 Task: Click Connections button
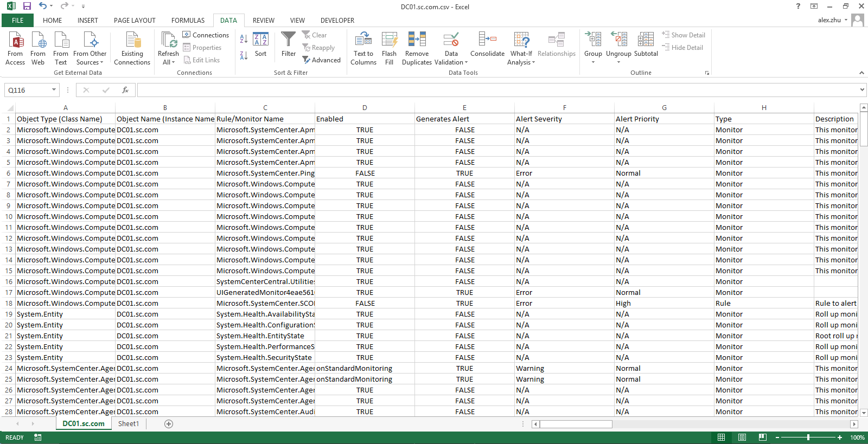point(206,35)
